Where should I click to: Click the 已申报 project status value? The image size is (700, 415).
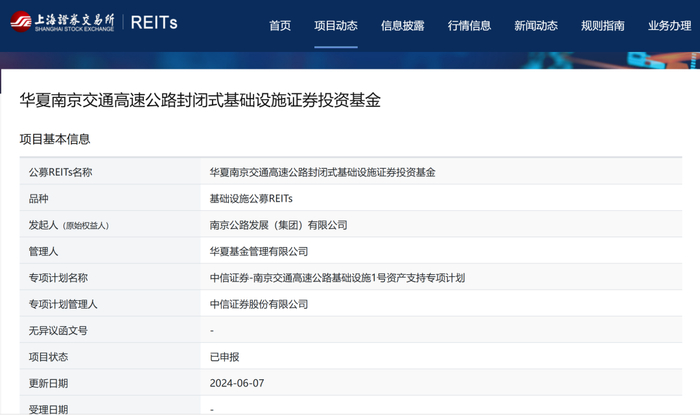tap(224, 357)
